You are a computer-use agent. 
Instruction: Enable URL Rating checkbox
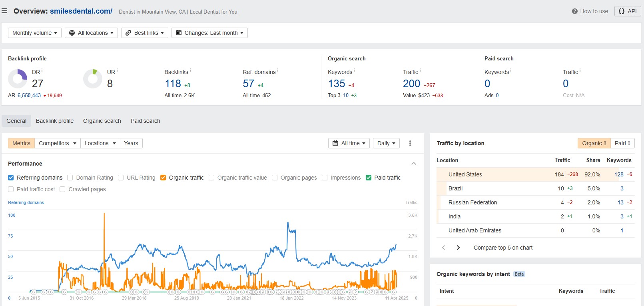point(121,178)
